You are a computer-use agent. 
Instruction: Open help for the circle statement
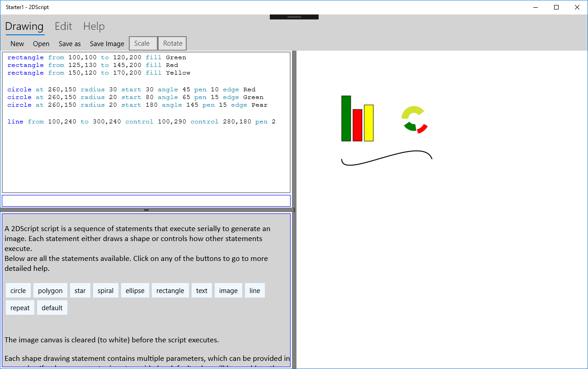[18, 291]
